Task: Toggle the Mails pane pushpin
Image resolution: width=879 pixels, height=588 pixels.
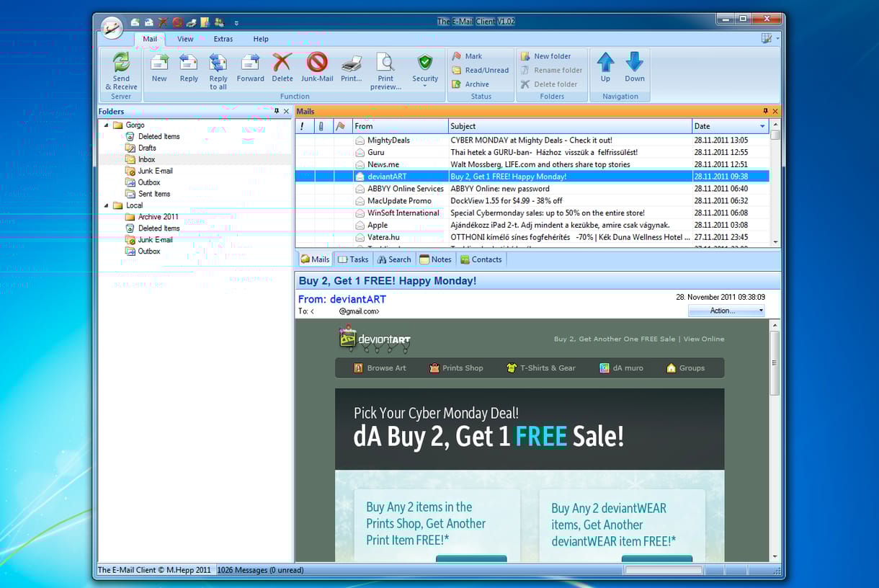Action: pyautogui.click(x=765, y=111)
